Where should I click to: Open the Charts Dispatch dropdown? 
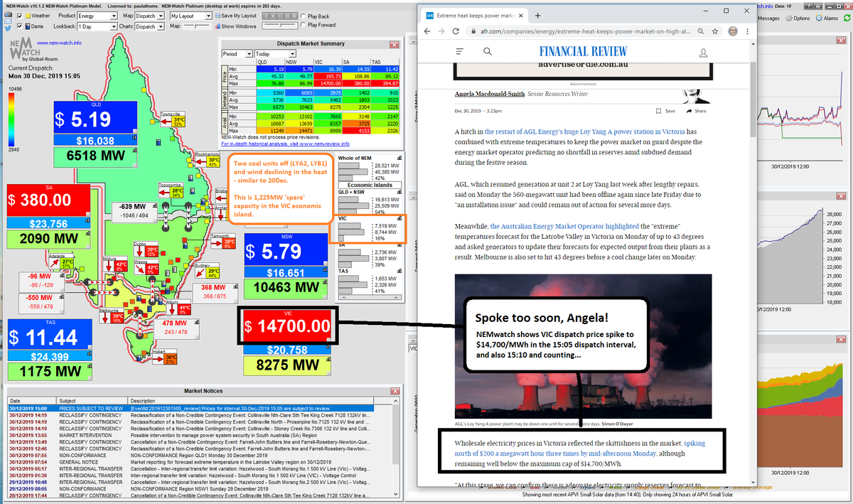pyautogui.click(x=150, y=26)
